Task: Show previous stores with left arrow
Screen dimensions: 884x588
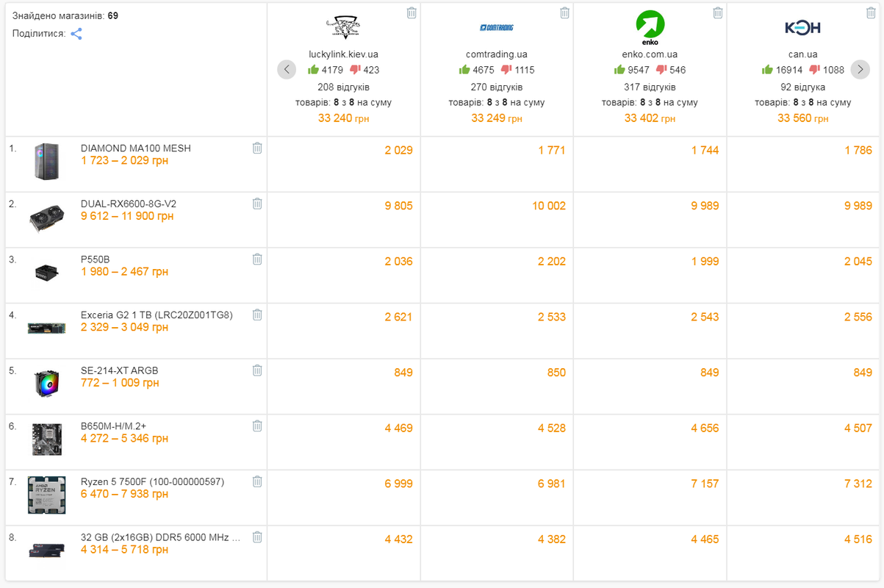Action: point(287,70)
